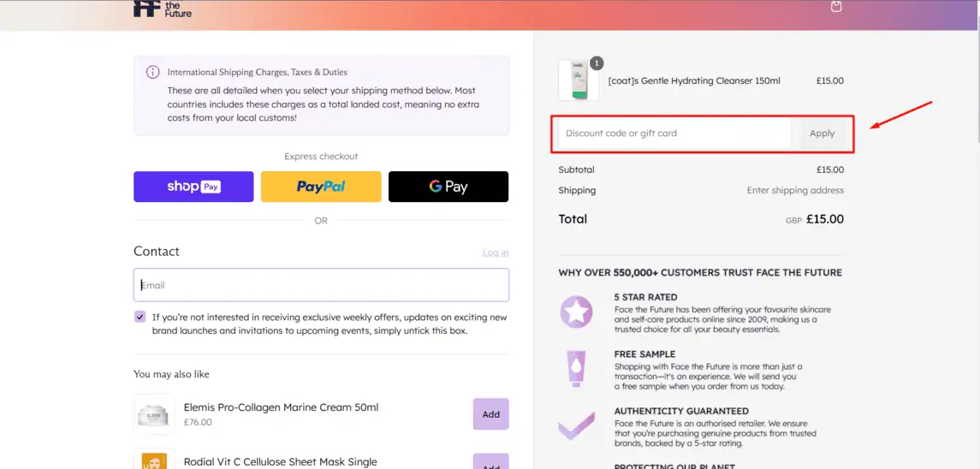980x469 pixels.
Task: Add Rodial Vit C Cellulose Sheet Mask
Action: click(x=491, y=463)
